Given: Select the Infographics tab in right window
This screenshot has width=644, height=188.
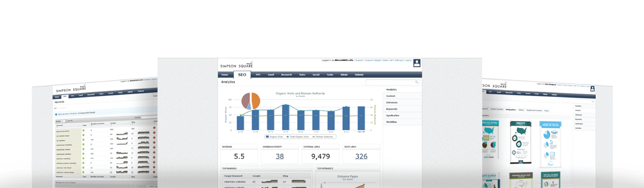Looking at the screenshot, I should (511, 110).
